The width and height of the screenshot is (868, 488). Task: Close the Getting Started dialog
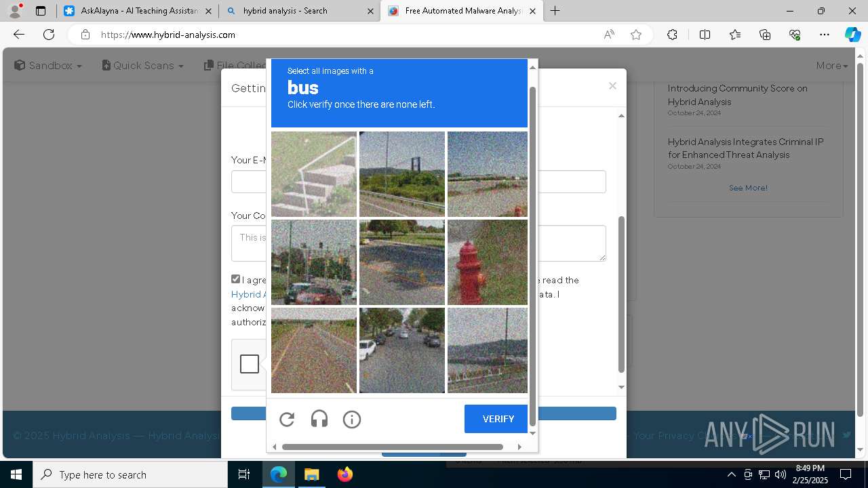point(612,85)
